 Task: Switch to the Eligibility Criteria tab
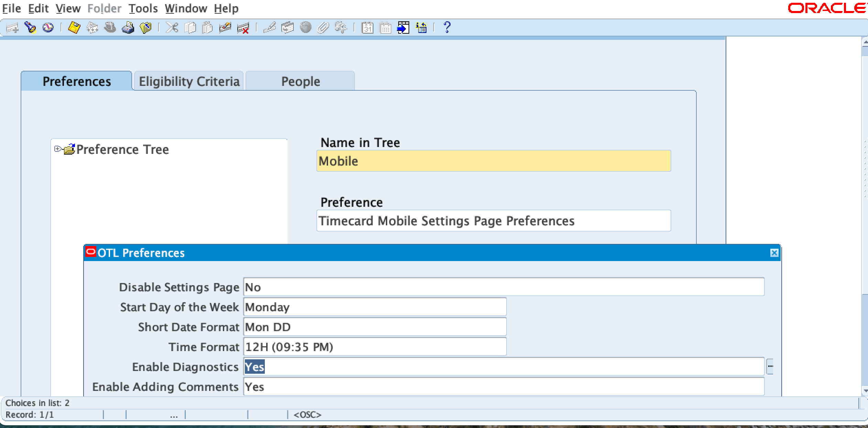pos(188,81)
